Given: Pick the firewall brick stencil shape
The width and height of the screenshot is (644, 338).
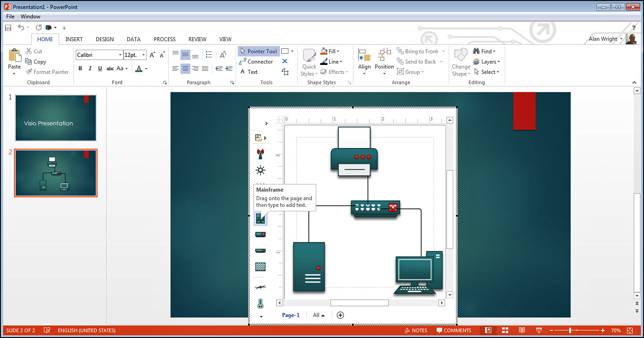Looking at the screenshot, I should (x=260, y=267).
